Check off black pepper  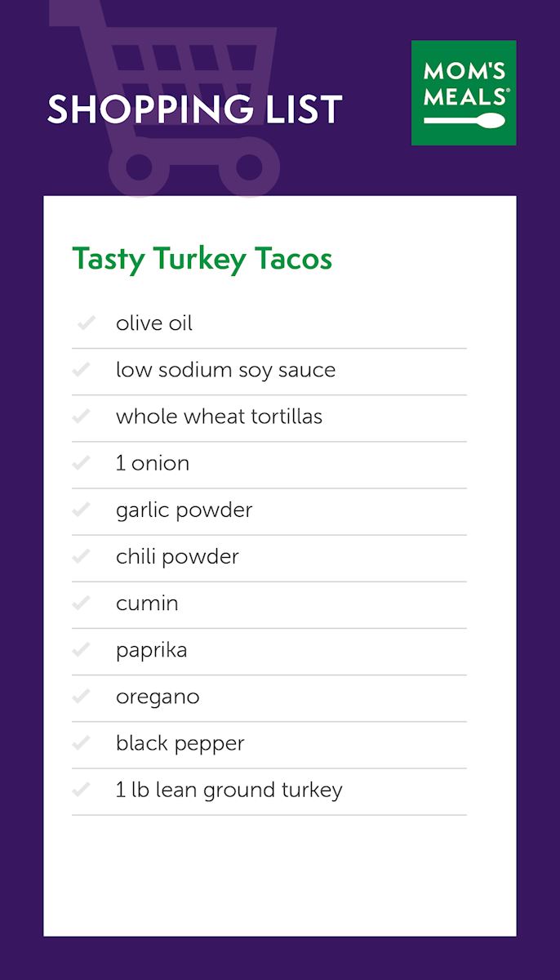coord(83,743)
